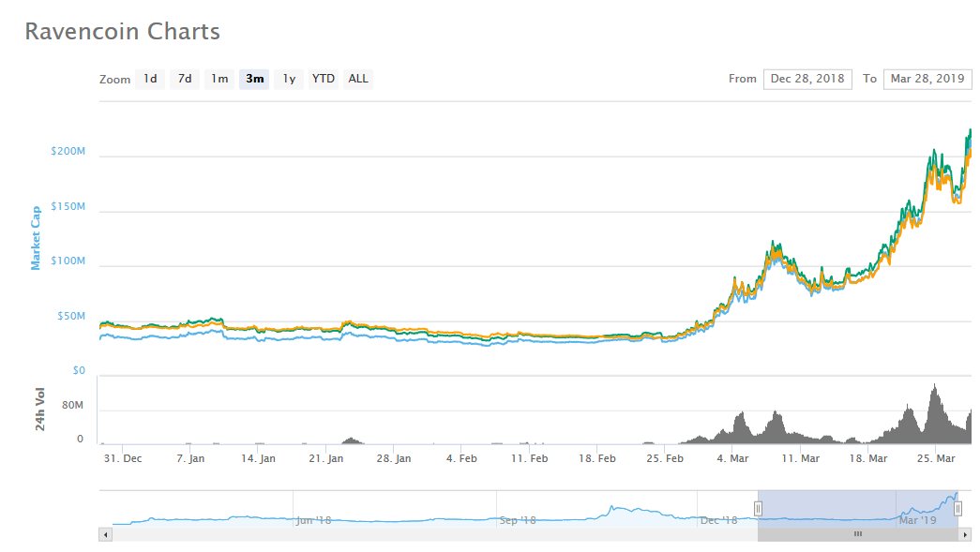Click the navigator scrollbar thumb
The image size is (980, 552).
[858, 534]
